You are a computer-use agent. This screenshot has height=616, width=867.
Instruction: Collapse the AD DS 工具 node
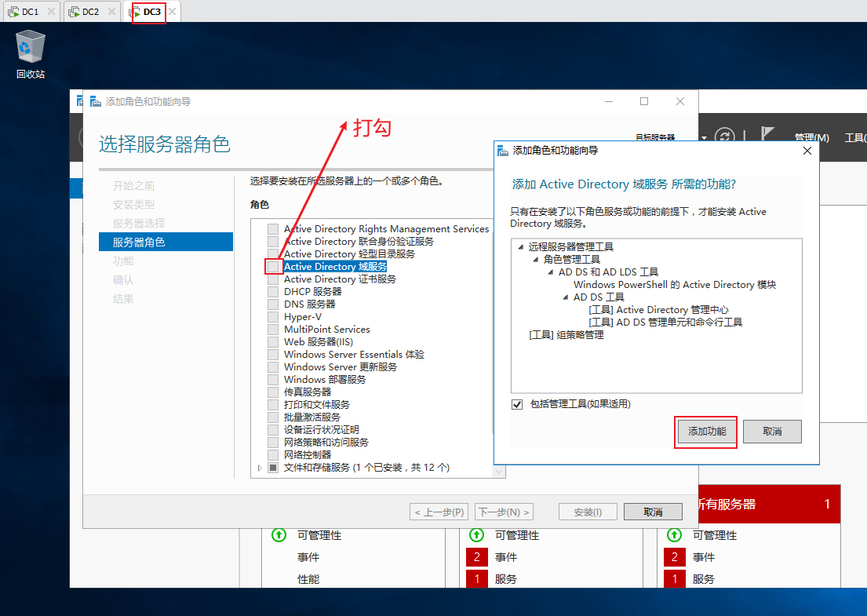[565, 297]
